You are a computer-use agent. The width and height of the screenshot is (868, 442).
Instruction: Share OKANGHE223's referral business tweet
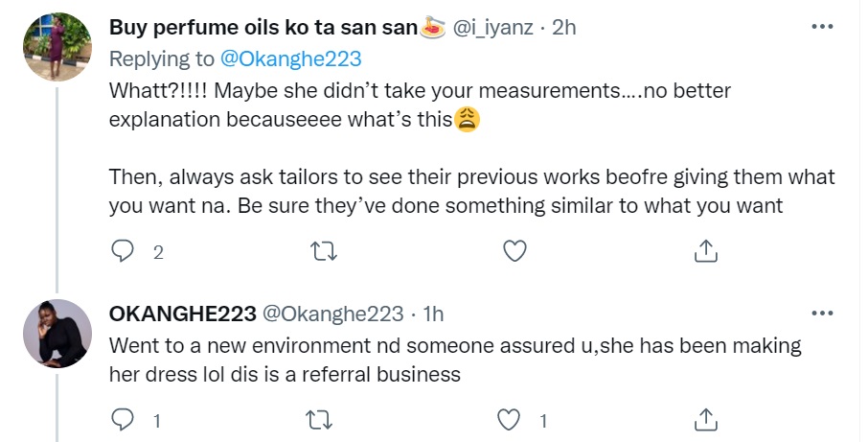[x=705, y=419]
